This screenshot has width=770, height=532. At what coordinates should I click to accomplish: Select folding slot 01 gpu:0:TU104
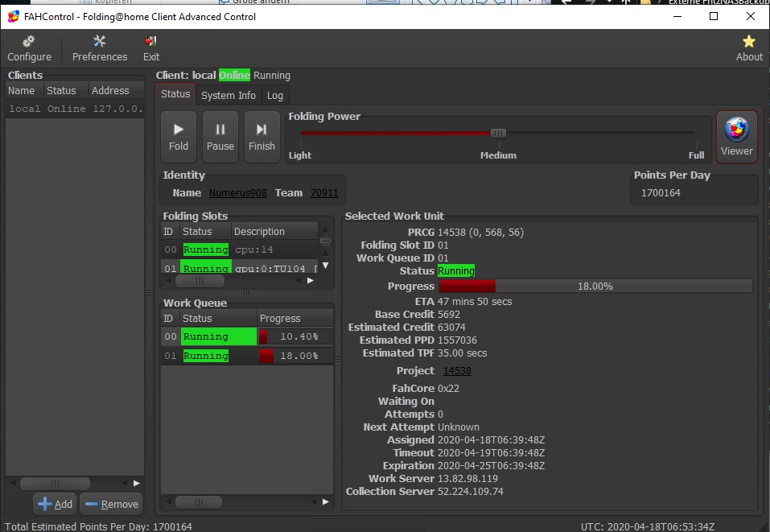point(240,268)
